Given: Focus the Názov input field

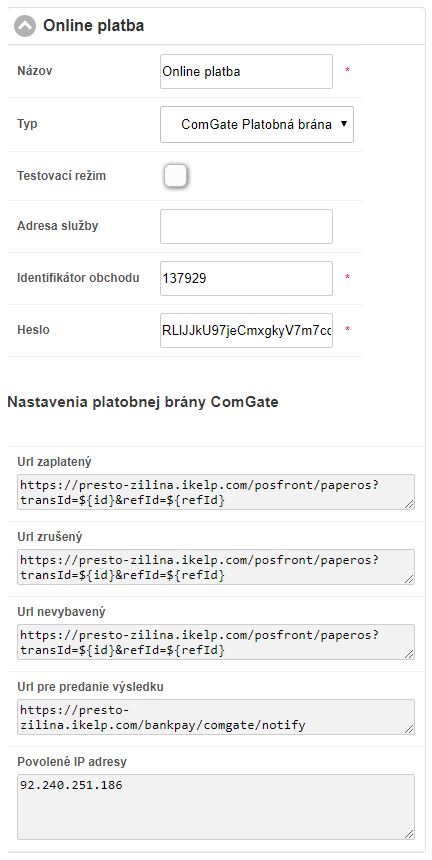Looking at the screenshot, I should coord(246,71).
